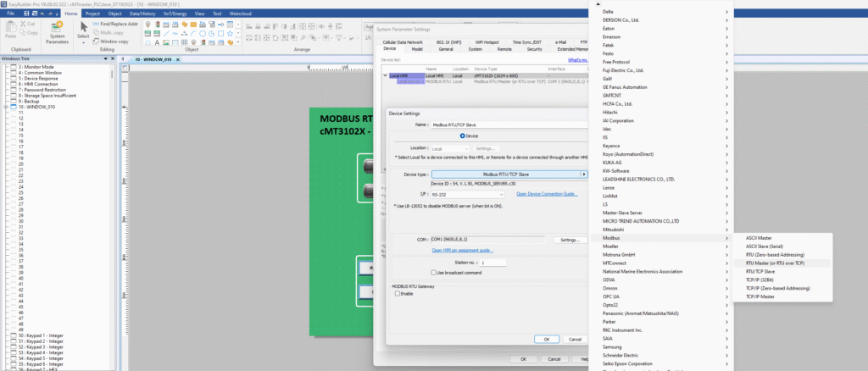The image size is (868, 371).
Task: Click the Save icon in quick access bar
Action: 27,13
